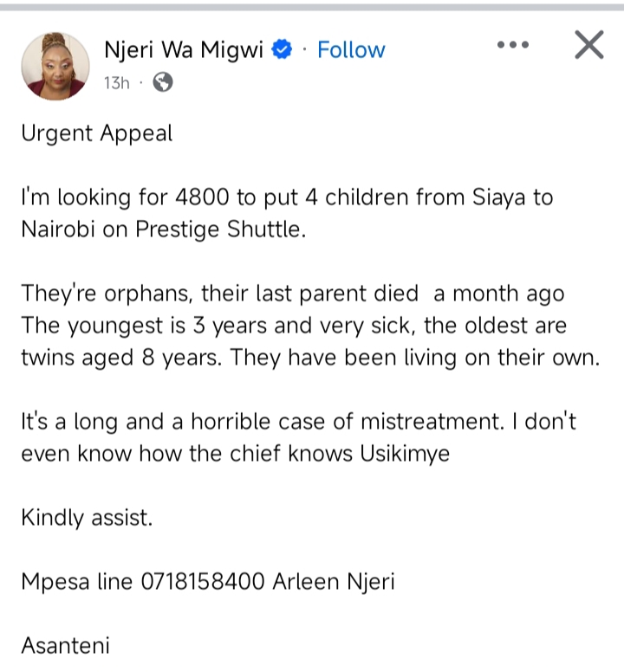
Task: Click the word Asanteni
Action: (x=65, y=645)
